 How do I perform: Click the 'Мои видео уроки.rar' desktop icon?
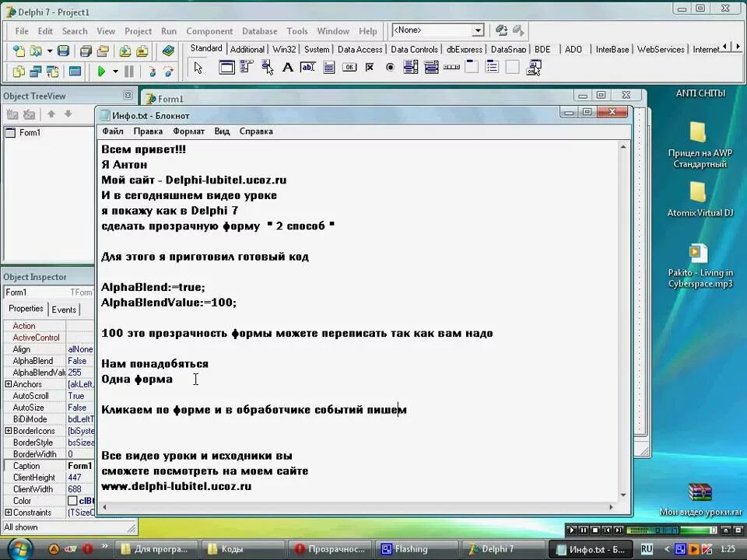[700, 499]
